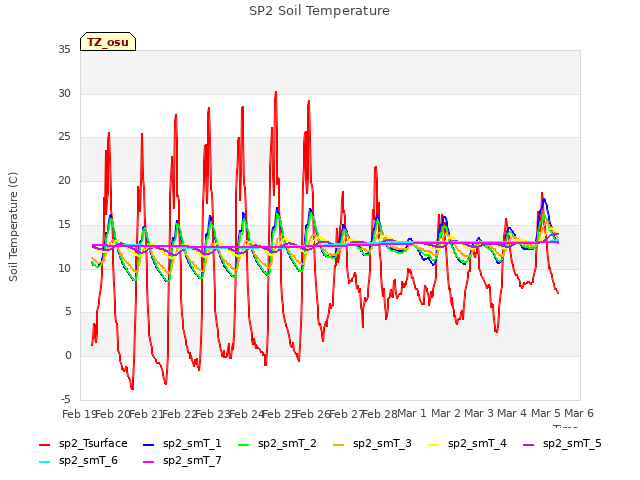The height and width of the screenshot is (480, 640).
Task: Toggle the sp2_smT_5 legend entry
Action: click(562, 444)
